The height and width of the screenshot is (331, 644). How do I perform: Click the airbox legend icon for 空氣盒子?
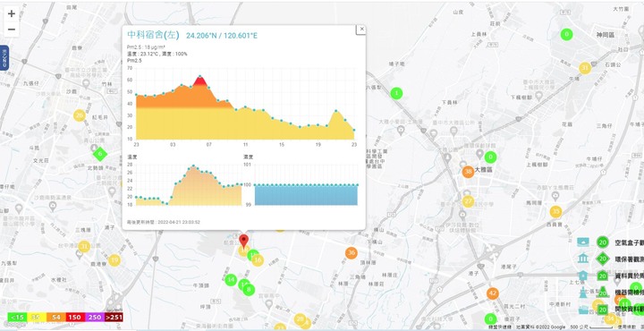pyautogui.click(x=583, y=242)
